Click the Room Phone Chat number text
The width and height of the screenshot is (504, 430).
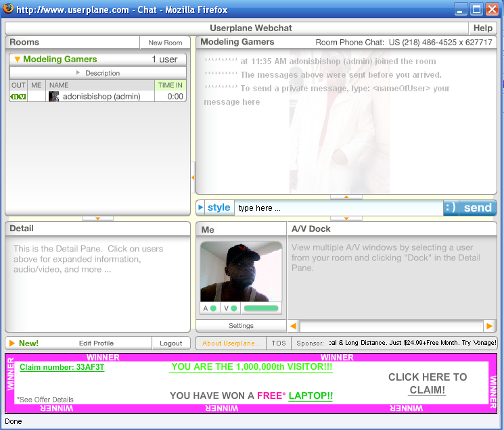click(x=404, y=43)
